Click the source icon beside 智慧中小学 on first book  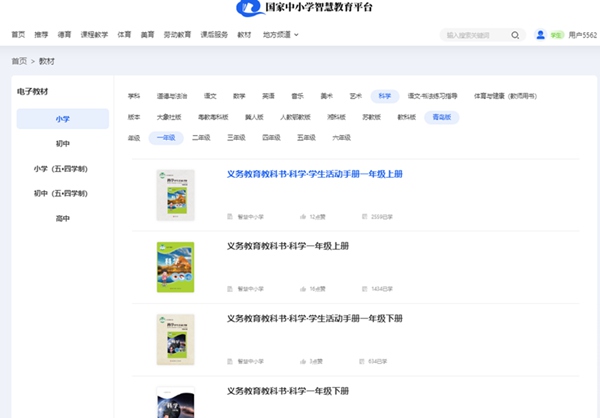pyautogui.click(x=231, y=216)
